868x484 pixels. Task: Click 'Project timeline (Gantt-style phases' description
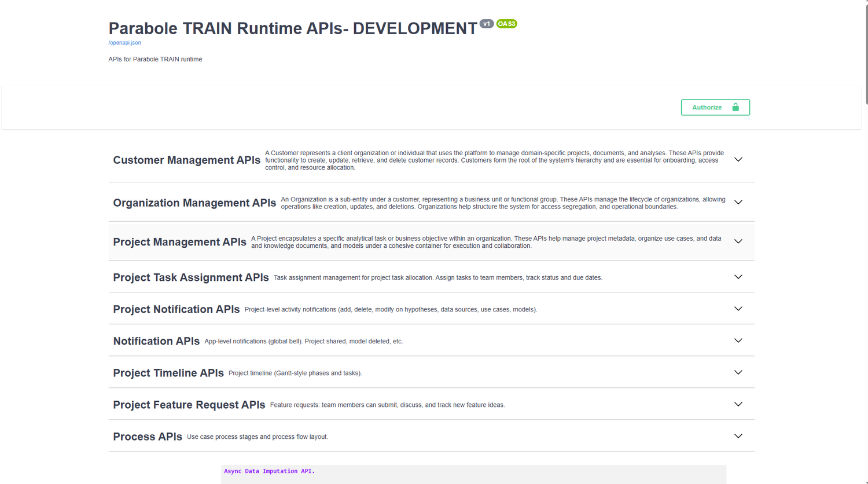tap(295, 373)
